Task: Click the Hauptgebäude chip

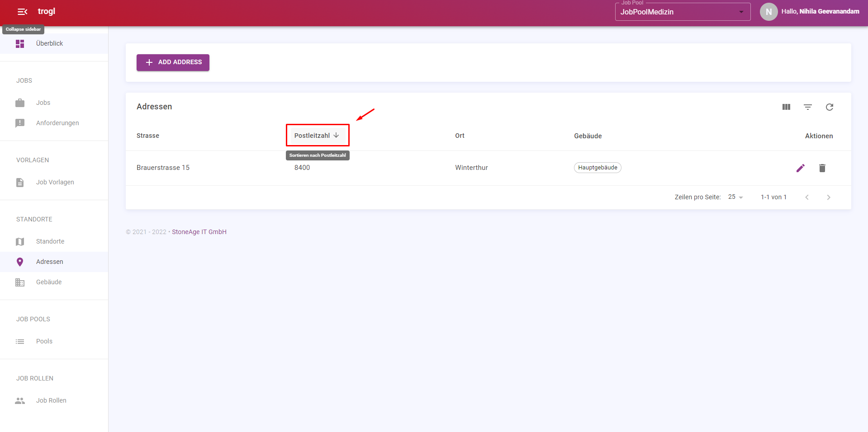Action: (x=598, y=168)
